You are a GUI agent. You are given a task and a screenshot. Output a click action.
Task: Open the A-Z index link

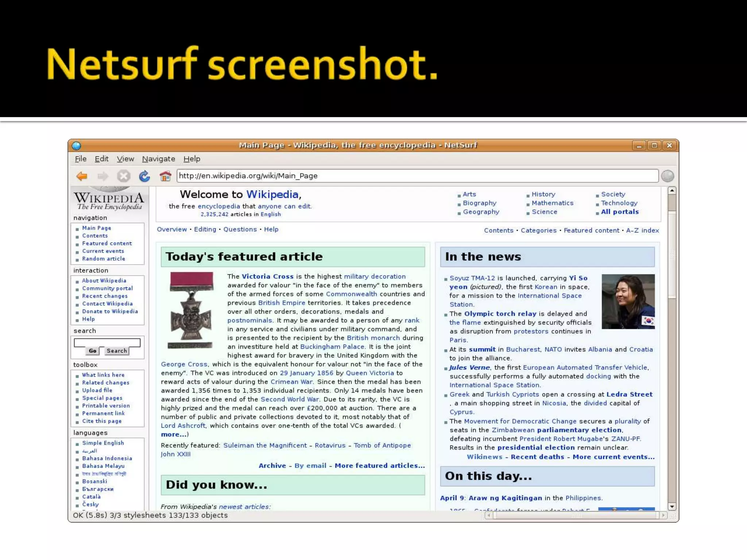pyautogui.click(x=643, y=230)
